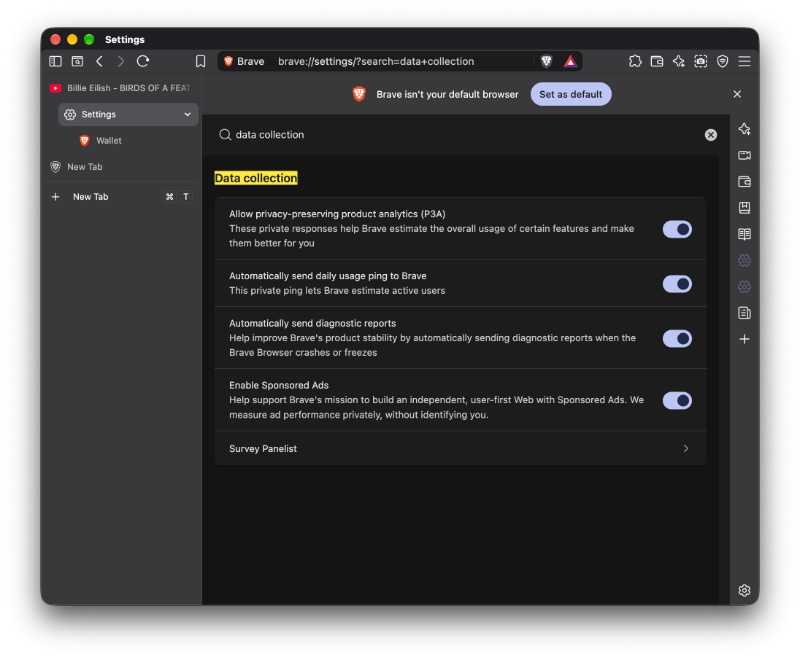Turn off automatic diagnostic reports

point(677,338)
